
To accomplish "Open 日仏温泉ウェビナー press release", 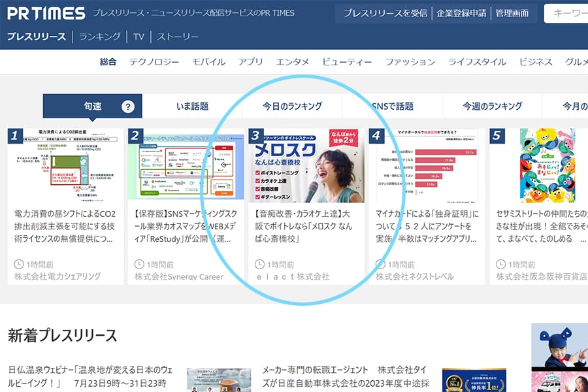I will pyautogui.click(x=90, y=376).
